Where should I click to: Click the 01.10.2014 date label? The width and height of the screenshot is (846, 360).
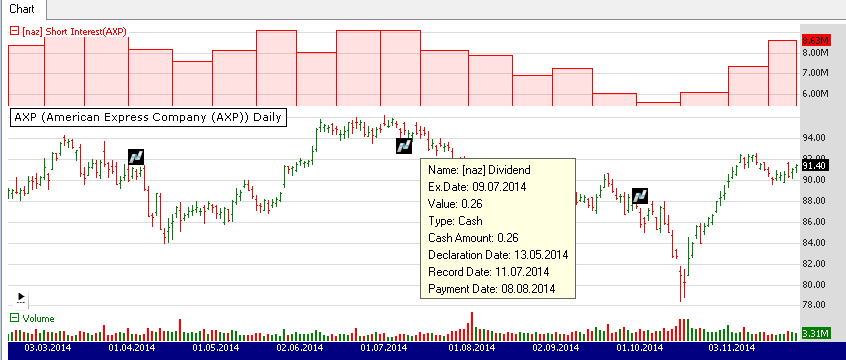(x=639, y=347)
